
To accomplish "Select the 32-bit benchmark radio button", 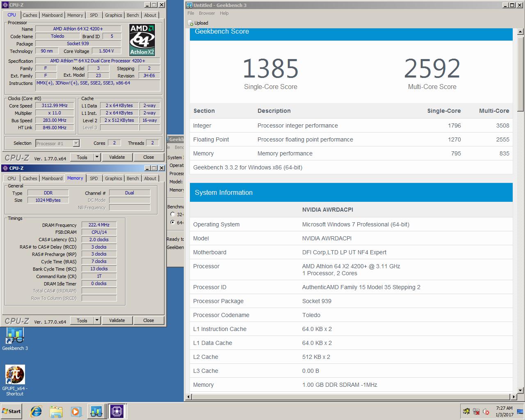I will tap(173, 214).
